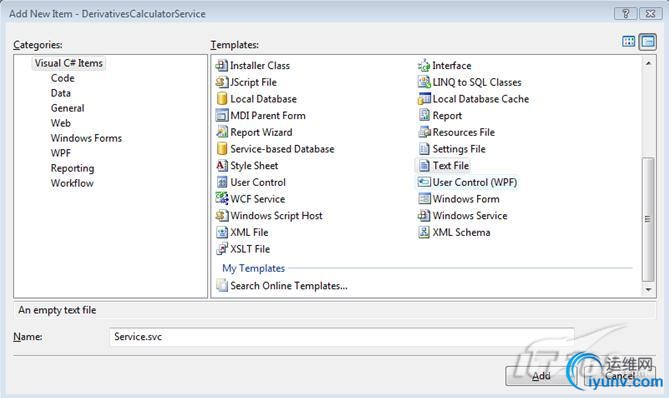Select Visual C# Items category
This screenshot has height=398, width=669.
point(69,63)
